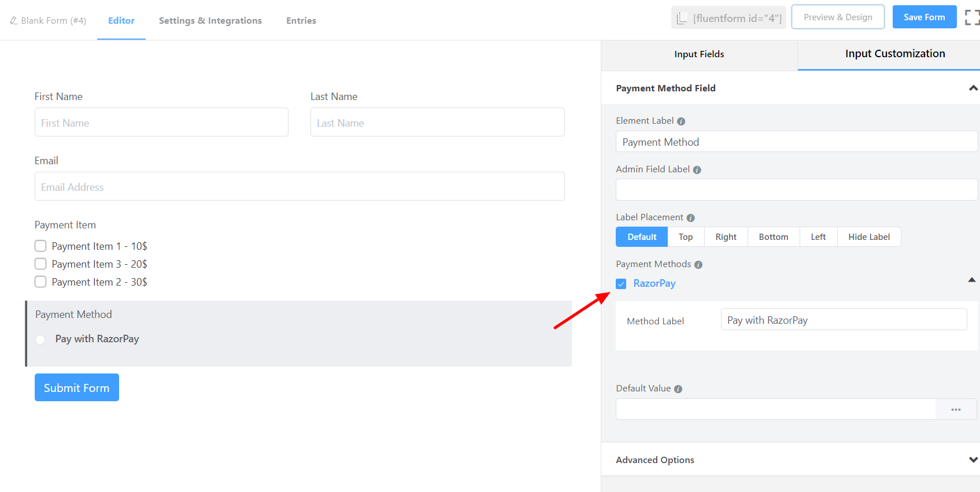This screenshot has height=492, width=980.
Task: Open the Default Value shortcode ellipsis menu
Action: pos(956,409)
